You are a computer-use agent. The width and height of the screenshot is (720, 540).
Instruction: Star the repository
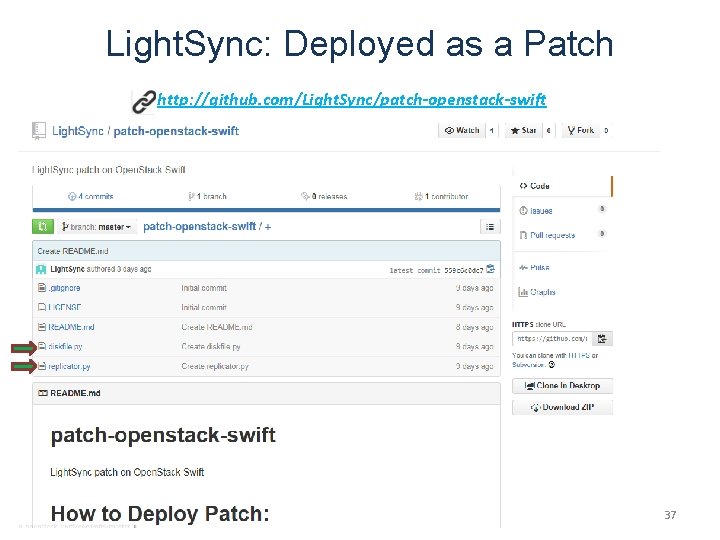(x=523, y=130)
